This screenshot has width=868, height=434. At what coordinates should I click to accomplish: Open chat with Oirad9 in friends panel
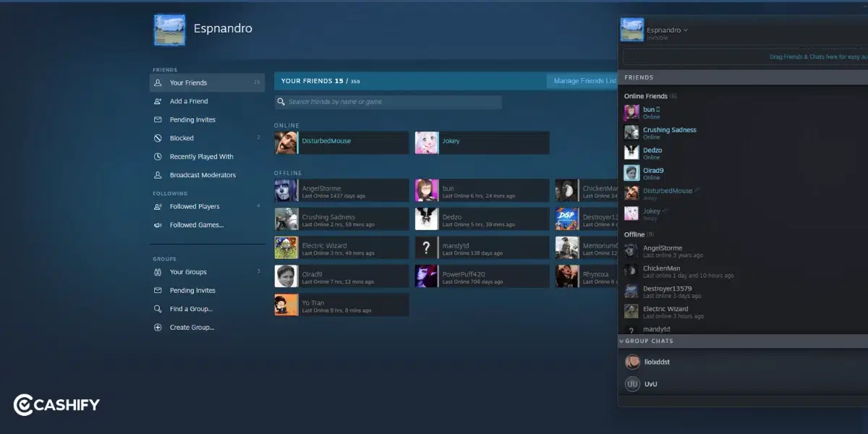tap(744, 174)
